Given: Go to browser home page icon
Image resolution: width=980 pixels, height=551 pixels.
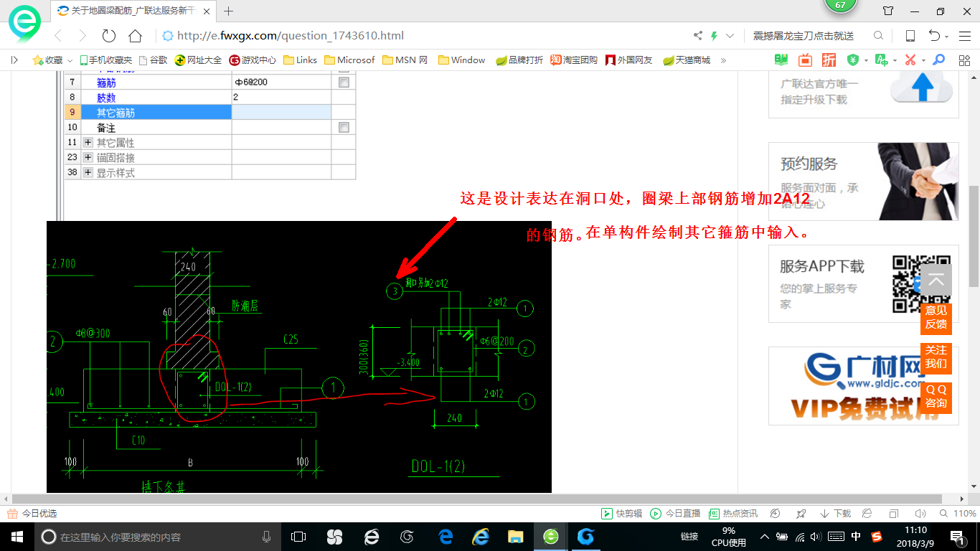Looking at the screenshot, I should pyautogui.click(x=135, y=36).
